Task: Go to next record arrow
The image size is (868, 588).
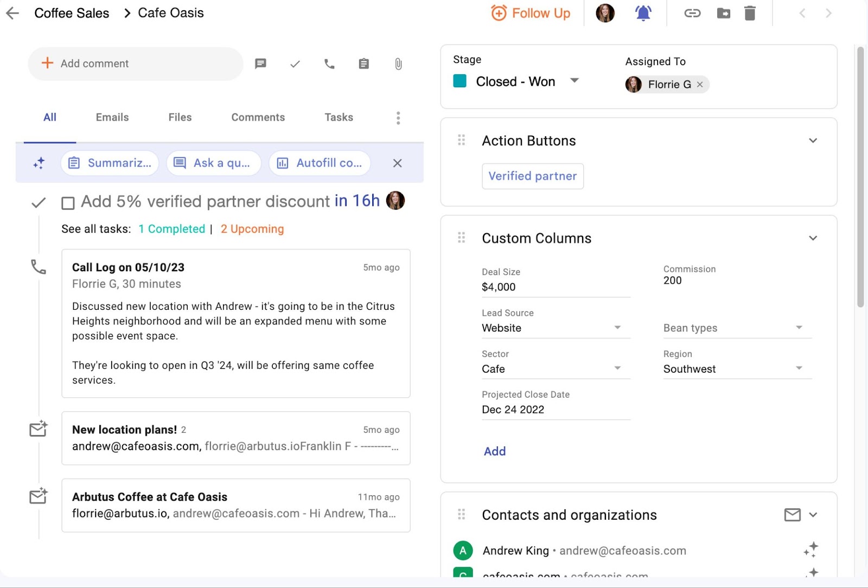Action: coord(828,13)
